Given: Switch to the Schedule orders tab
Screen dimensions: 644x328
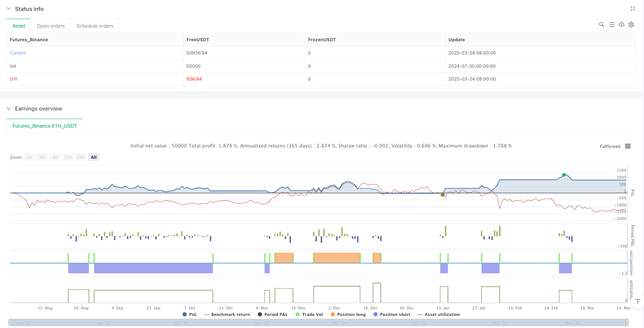Looking at the screenshot, I should [x=95, y=26].
